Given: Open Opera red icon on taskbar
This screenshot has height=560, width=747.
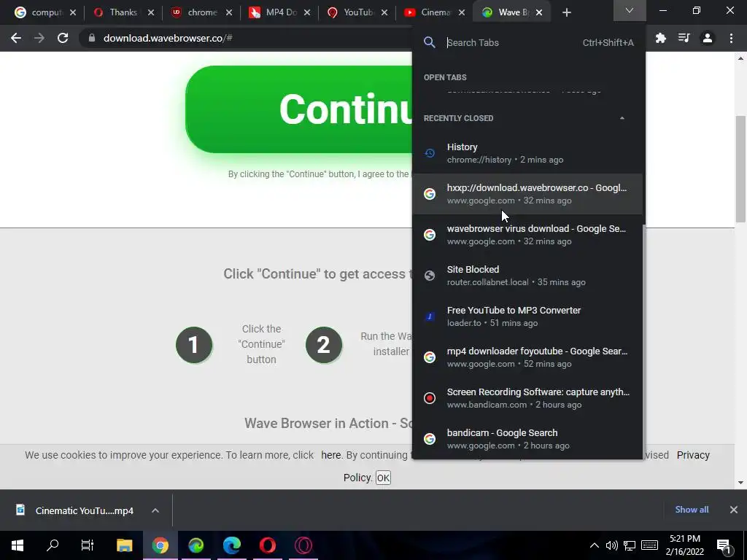Looking at the screenshot, I should [267, 545].
